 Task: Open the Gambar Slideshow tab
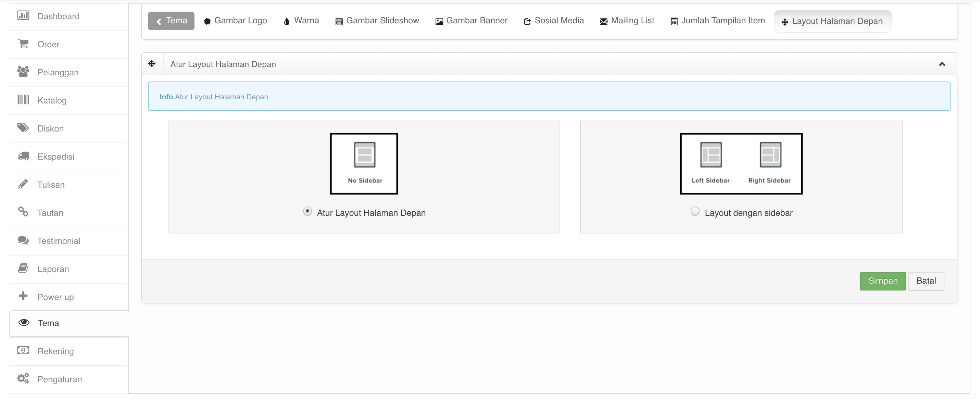[377, 21]
